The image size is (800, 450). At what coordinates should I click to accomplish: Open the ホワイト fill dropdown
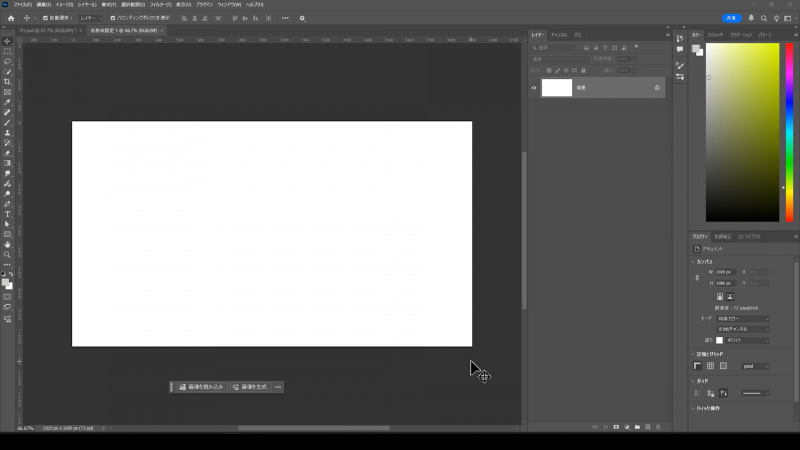747,340
